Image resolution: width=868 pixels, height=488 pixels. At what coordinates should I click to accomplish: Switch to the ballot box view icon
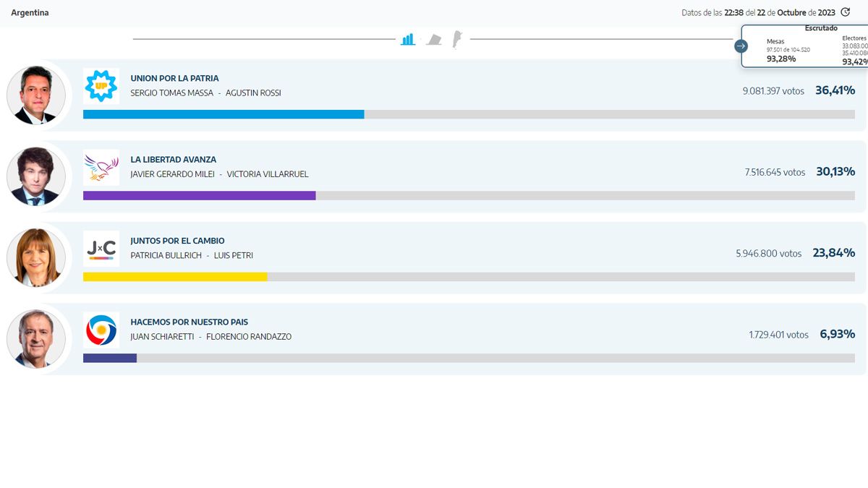[x=433, y=39]
